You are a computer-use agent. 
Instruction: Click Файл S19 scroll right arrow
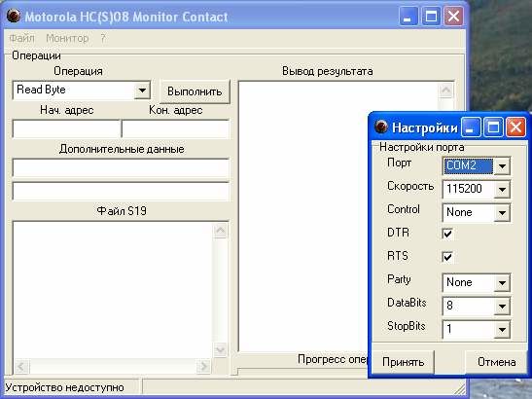(204, 367)
